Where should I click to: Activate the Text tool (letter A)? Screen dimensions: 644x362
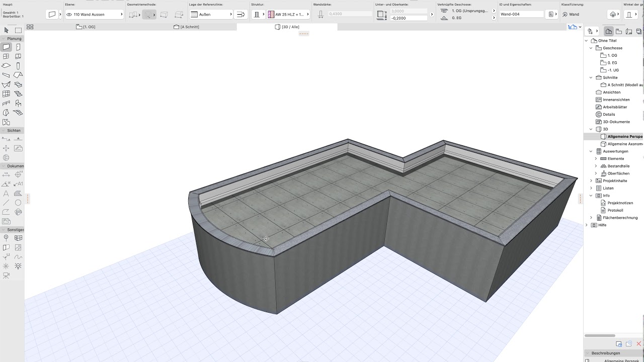[x=6, y=194]
